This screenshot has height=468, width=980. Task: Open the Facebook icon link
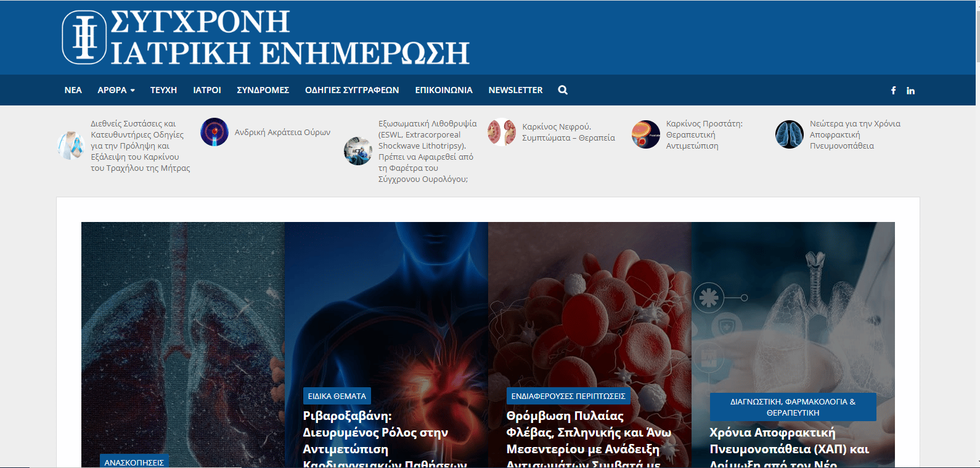tap(893, 91)
